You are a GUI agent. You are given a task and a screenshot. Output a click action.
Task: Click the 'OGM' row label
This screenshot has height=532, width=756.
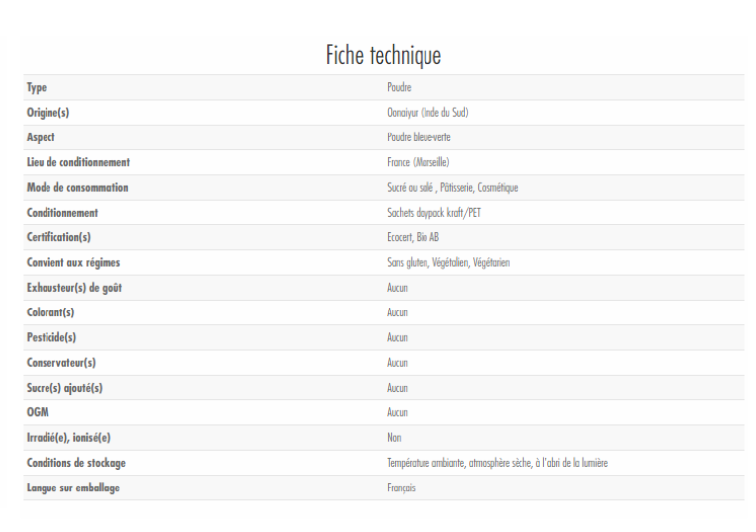pos(38,413)
